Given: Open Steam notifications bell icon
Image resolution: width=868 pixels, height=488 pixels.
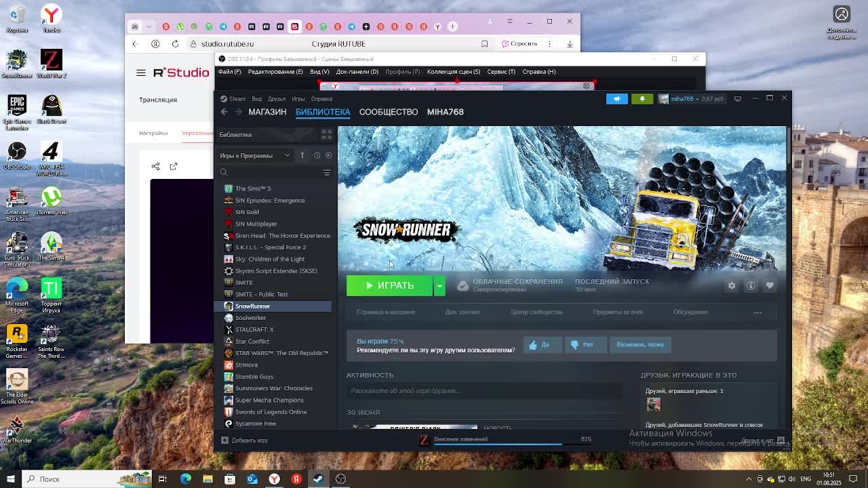Looking at the screenshot, I should (642, 99).
